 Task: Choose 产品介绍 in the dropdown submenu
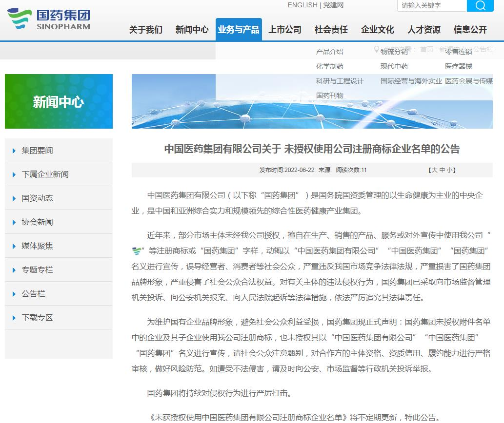(329, 52)
